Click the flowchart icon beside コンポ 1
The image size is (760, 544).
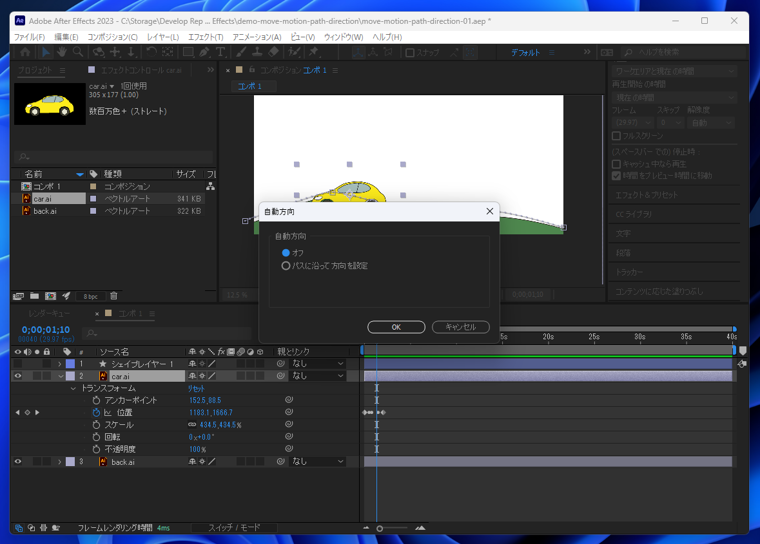coord(210,186)
